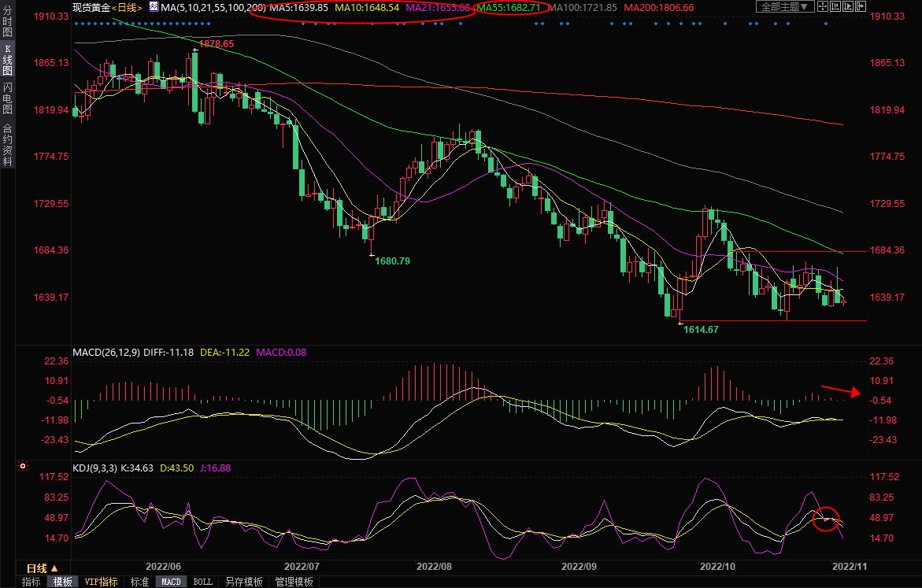The height and width of the screenshot is (588, 922).
Task: Click the chart replay play icon
Action: tap(848, 6)
